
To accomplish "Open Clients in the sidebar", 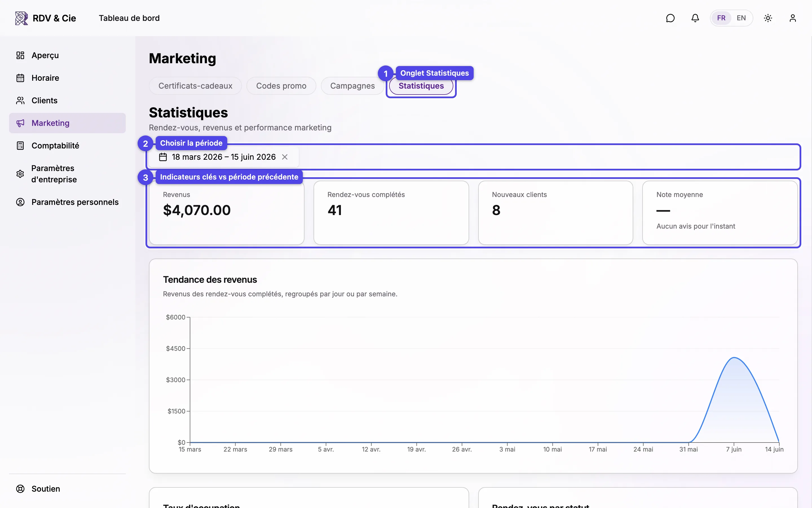I will click(67, 100).
